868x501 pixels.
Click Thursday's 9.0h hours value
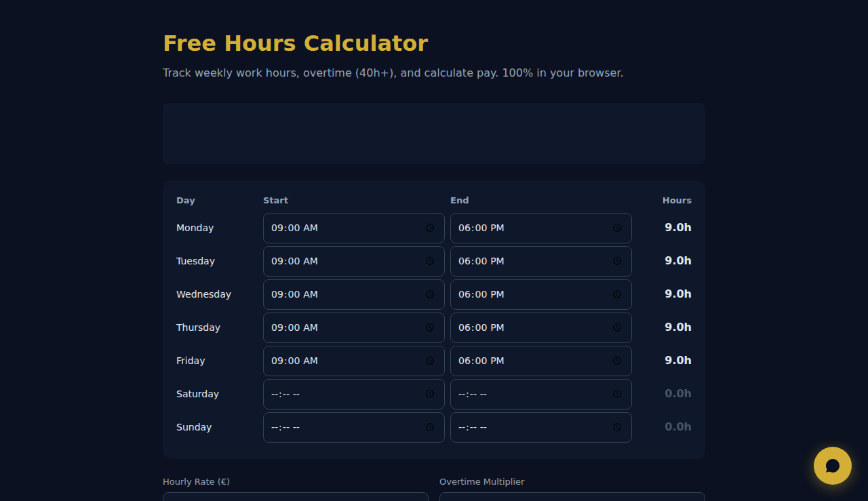click(678, 327)
